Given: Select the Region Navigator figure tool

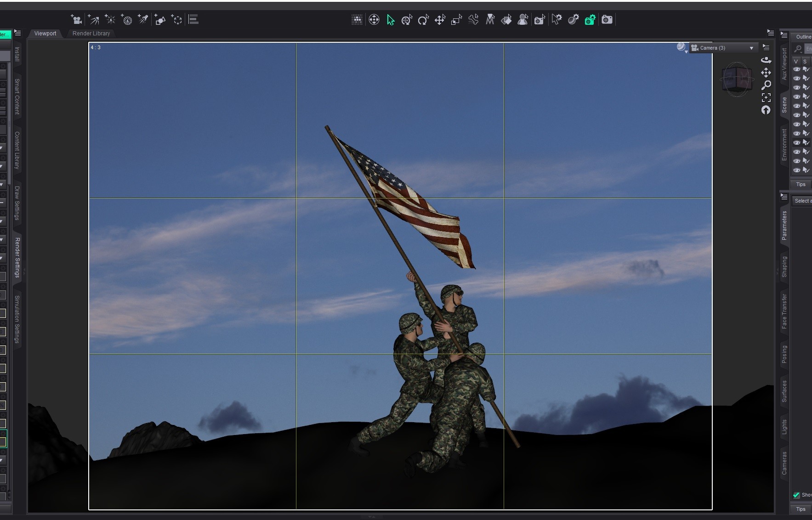Looking at the screenshot, I should (x=522, y=20).
